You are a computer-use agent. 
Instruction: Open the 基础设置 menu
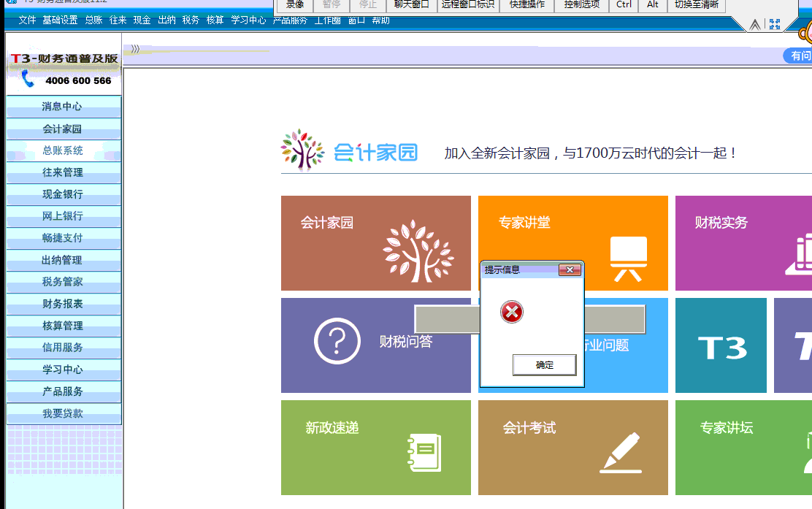pyautogui.click(x=60, y=20)
